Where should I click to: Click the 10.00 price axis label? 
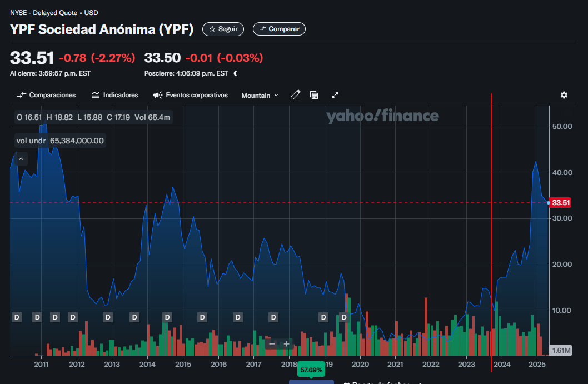point(562,311)
